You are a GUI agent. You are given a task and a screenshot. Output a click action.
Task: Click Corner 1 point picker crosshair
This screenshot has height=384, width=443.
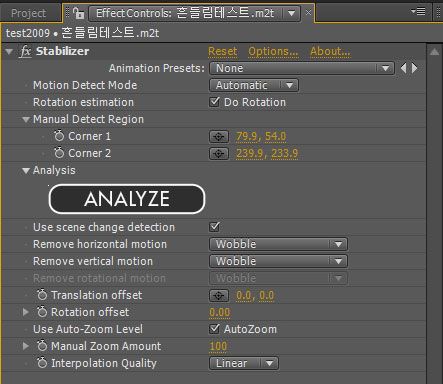click(x=219, y=136)
